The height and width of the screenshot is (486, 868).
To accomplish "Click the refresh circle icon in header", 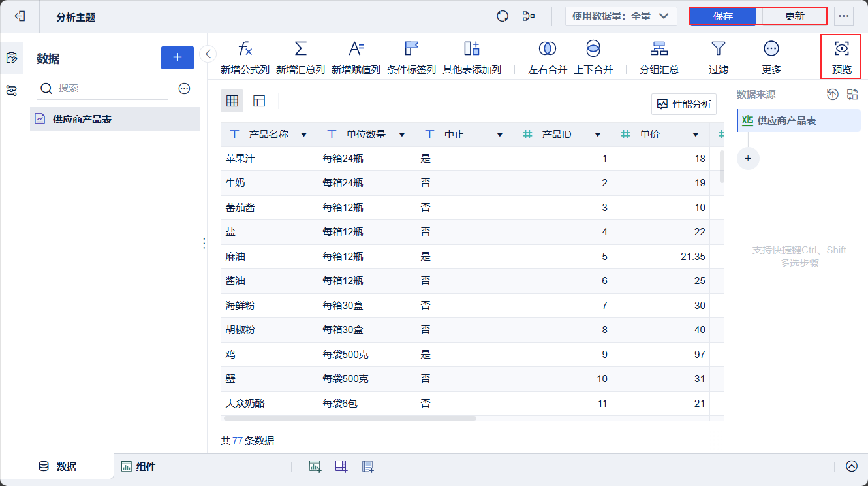I will coord(503,16).
